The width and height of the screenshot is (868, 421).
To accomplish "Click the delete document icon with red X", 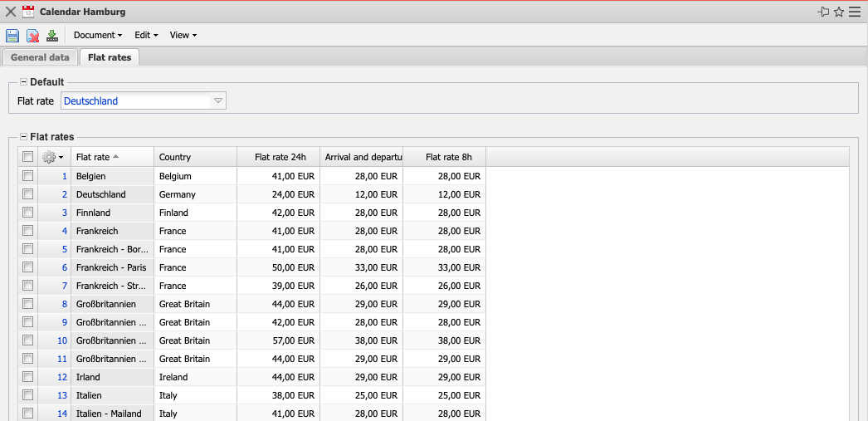I will tap(32, 35).
